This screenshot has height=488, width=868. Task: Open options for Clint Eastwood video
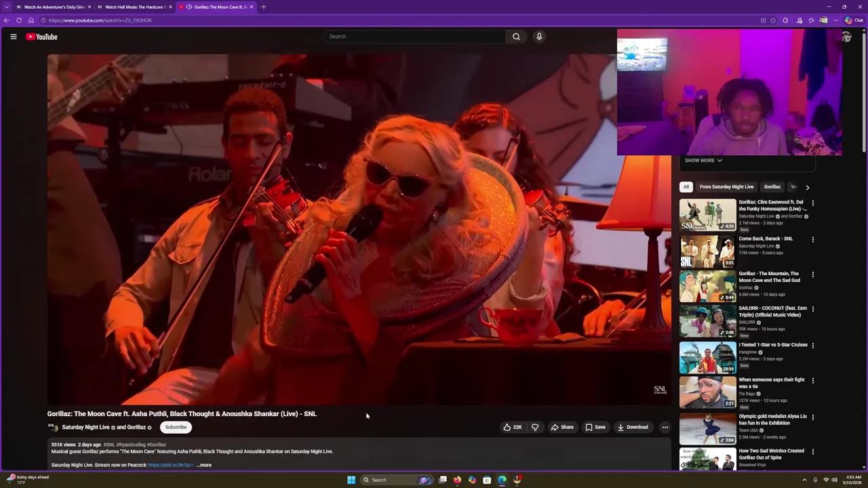point(812,203)
